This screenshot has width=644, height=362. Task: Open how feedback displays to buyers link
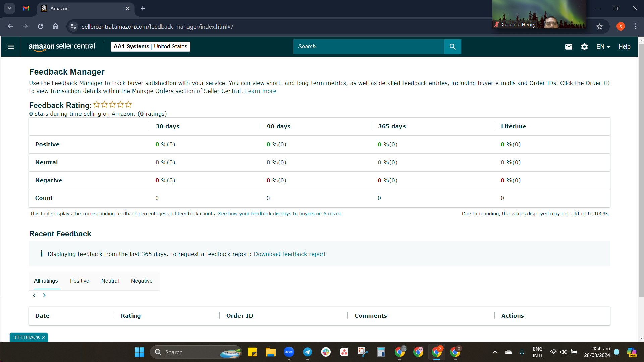click(x=280, y=214)
